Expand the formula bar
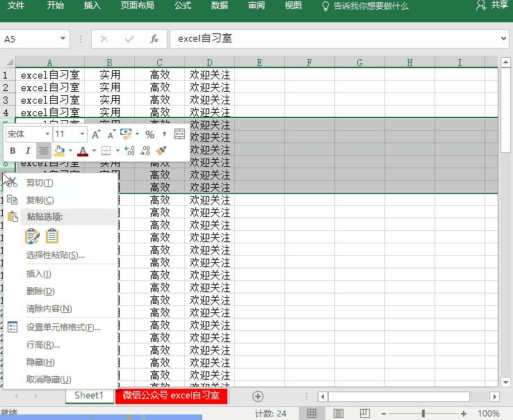The width and height of the screenshot is (513, 420). coord(503,39)
